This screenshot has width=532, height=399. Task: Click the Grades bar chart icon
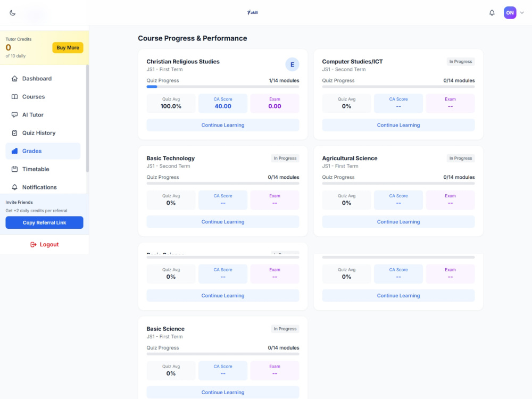click(x=14, y=151)
